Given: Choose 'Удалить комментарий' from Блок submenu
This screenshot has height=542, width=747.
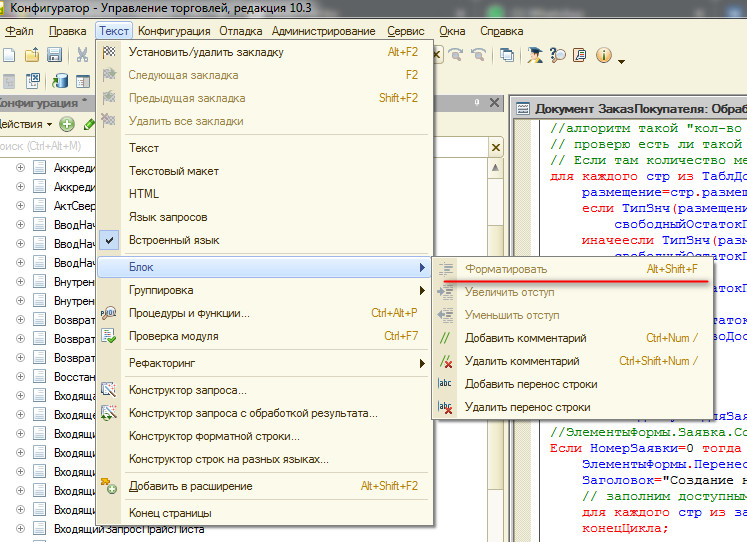Looking at the screenshot, I should [x=520, y=361].
